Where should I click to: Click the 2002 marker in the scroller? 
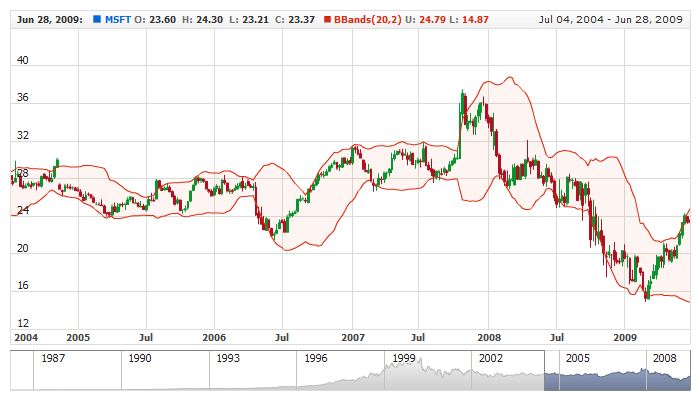pyautogui.click(x=492, y=357)
